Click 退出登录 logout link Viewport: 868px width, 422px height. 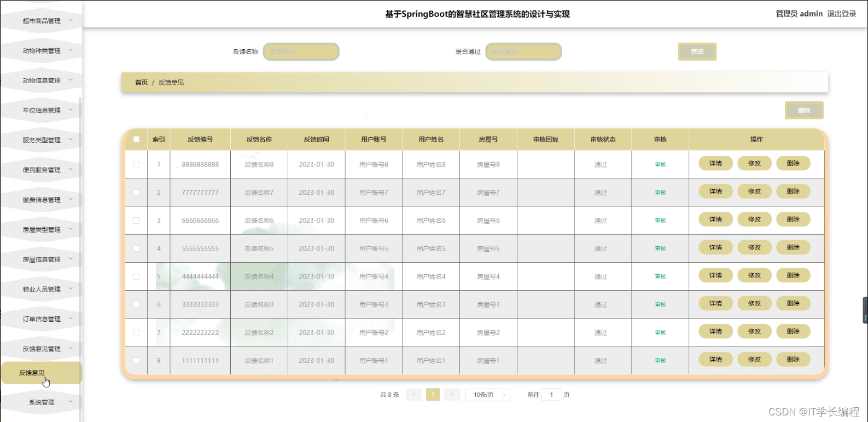(841, 14)
